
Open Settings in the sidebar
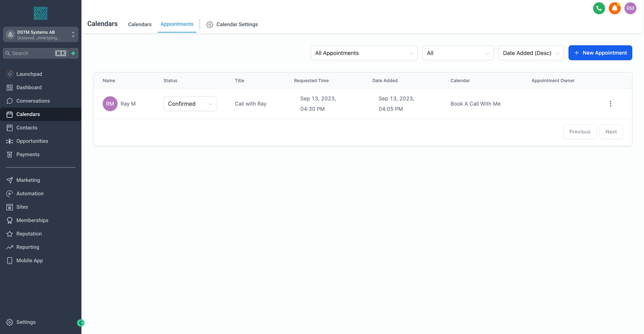click(26, 322)
